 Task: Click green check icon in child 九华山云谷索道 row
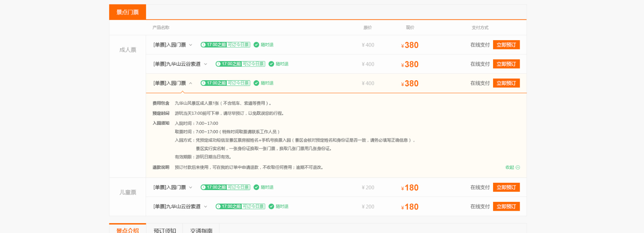click(x=271, y=207)
